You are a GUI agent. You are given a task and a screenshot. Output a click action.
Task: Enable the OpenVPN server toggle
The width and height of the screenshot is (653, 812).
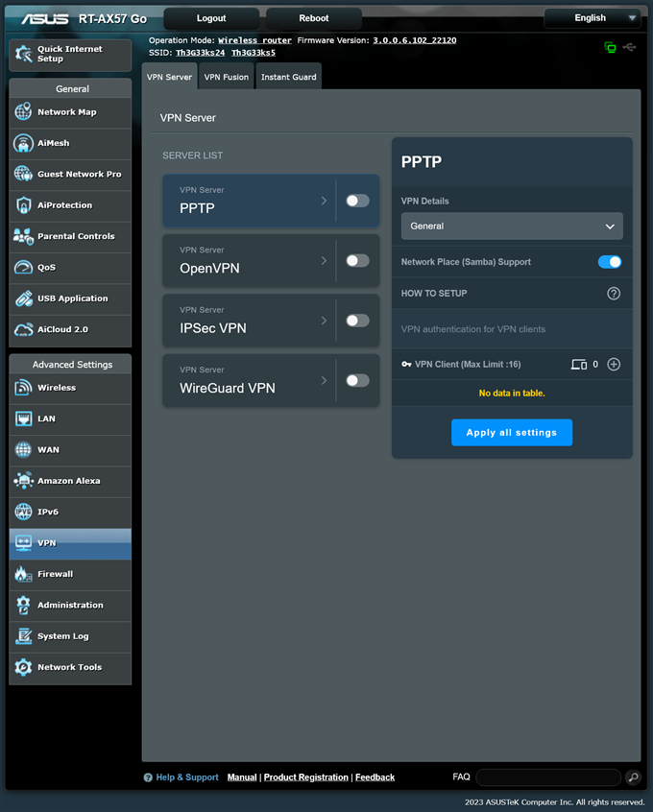[357, 260]
